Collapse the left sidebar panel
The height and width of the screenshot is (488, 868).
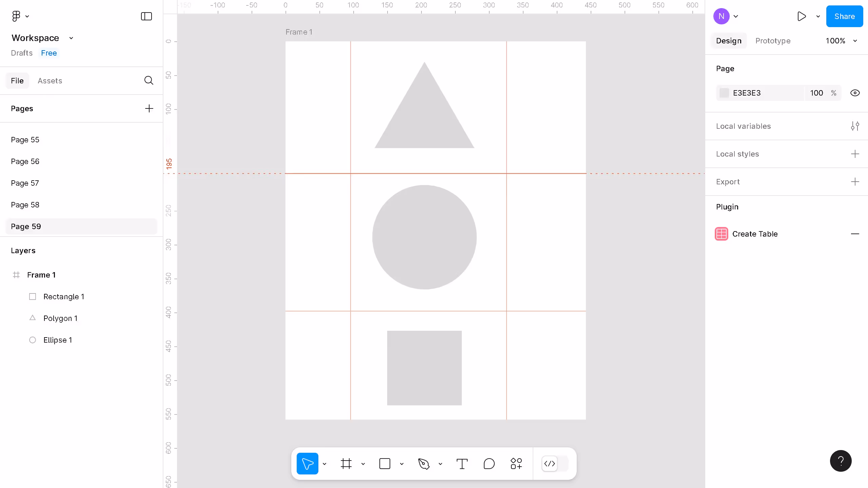[146, 16]
